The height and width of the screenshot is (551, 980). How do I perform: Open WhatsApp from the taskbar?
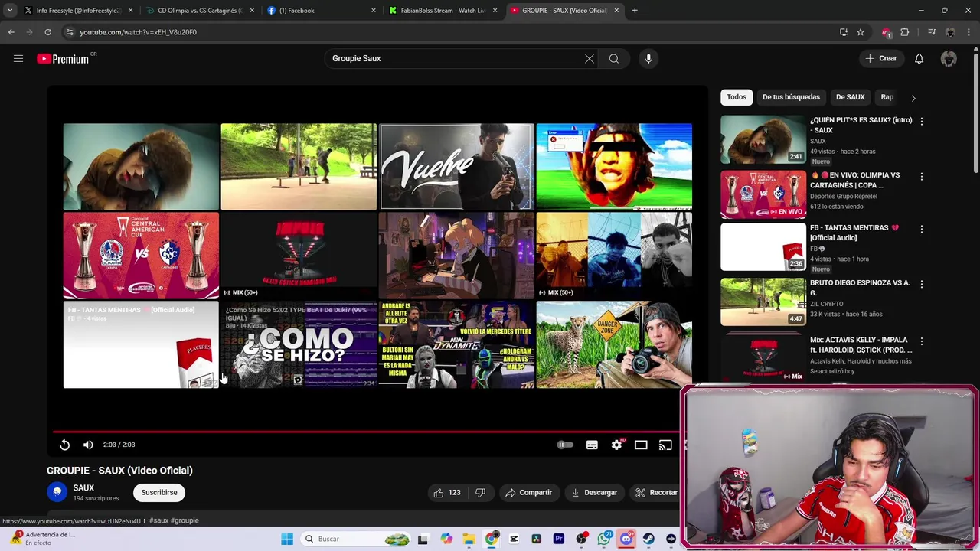[604, 539]
